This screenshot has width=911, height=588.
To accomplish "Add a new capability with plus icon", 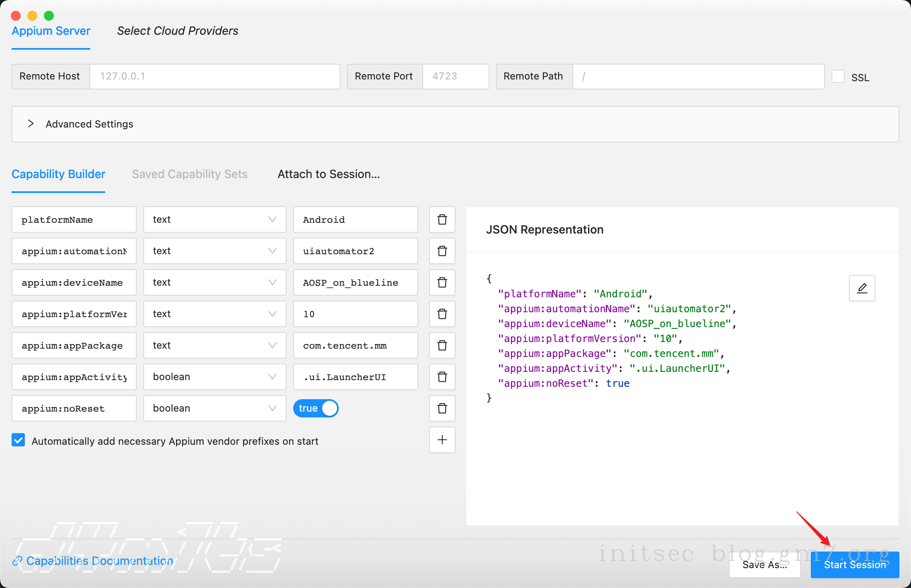I will 442,440.
